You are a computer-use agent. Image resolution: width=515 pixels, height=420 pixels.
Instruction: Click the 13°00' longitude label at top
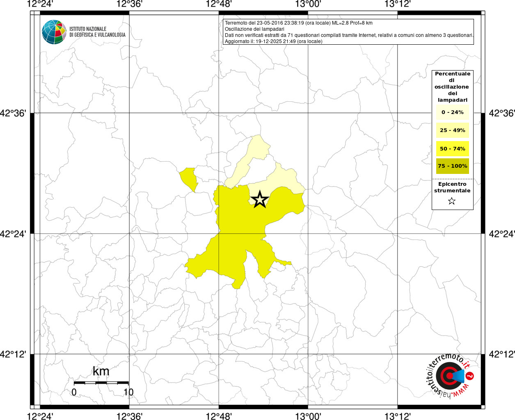[x=308, y=4]
